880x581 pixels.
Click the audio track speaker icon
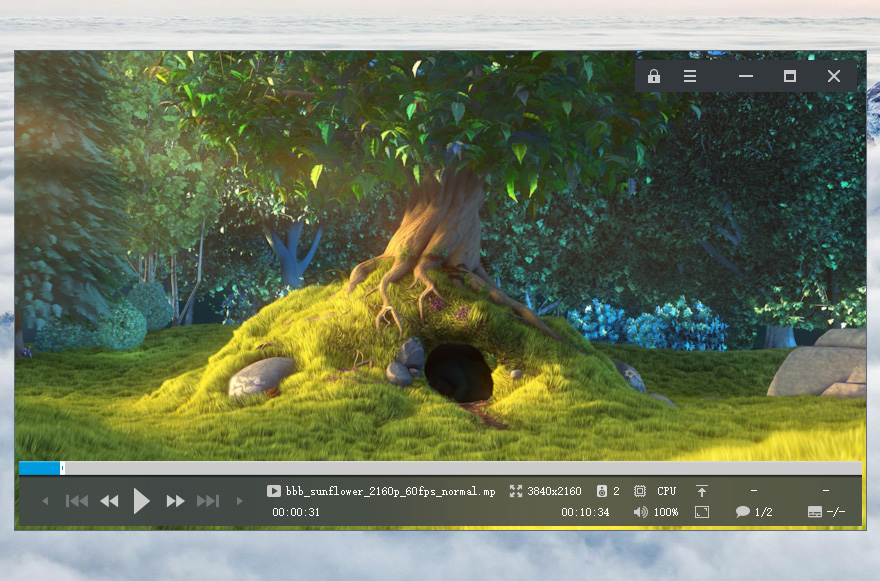coord(602,491)
